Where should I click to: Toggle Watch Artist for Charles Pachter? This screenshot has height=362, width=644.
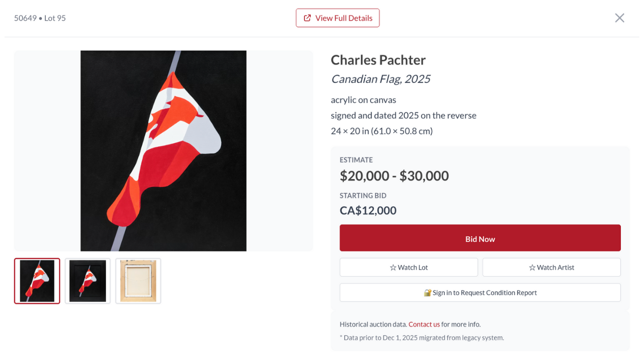(551, 267)
